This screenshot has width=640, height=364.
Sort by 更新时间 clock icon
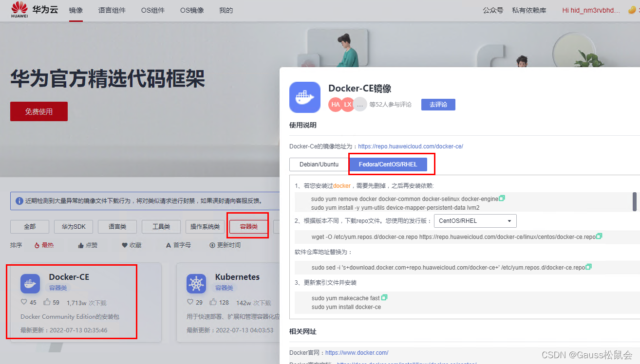point(212,245)
